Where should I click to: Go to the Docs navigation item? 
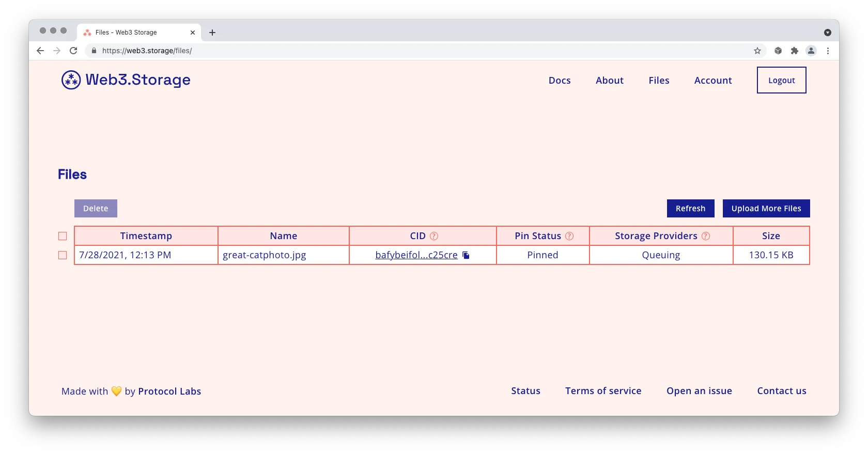pyautogui.click(x=560, y=81)
